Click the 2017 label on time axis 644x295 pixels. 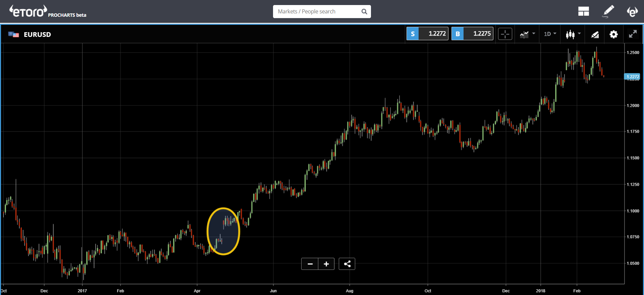[82, 291]
